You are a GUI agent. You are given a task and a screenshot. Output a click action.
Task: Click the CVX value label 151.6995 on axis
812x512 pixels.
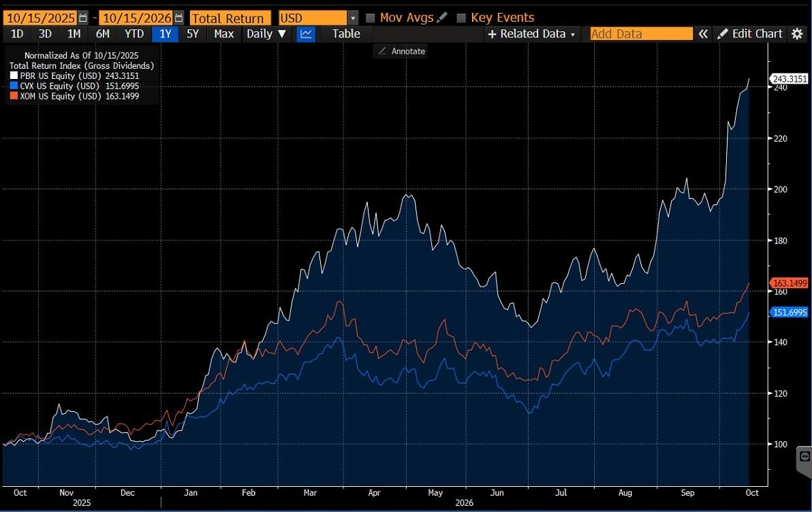coord(790,312)
